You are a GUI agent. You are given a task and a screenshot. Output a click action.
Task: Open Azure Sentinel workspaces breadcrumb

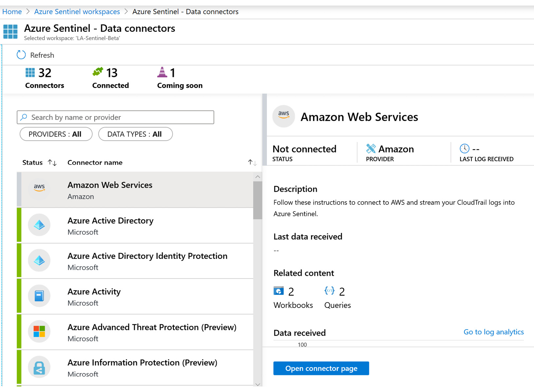(77, 11)
